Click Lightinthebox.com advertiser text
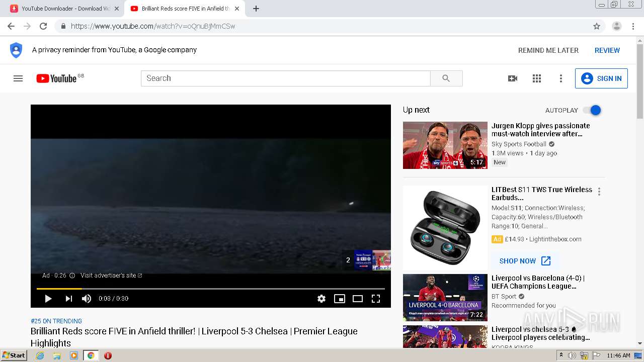This screenshot has width=644, height=362. 555,239
